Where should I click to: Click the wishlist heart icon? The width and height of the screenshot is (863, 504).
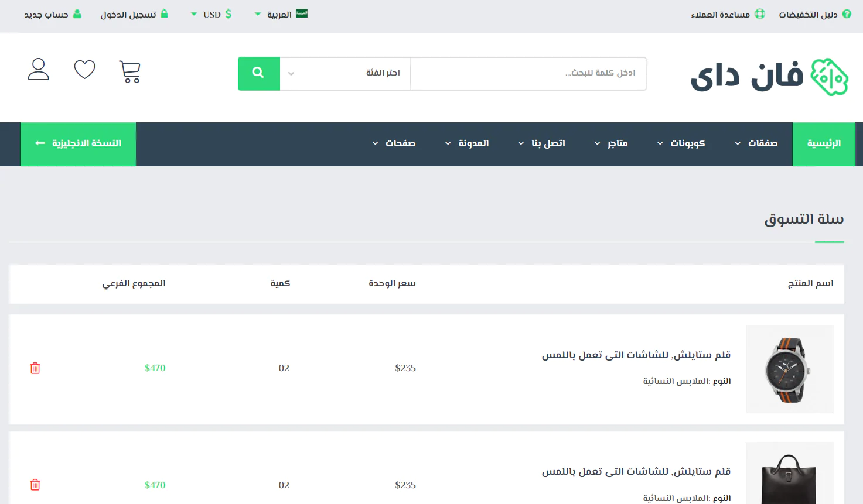point(85,70)
